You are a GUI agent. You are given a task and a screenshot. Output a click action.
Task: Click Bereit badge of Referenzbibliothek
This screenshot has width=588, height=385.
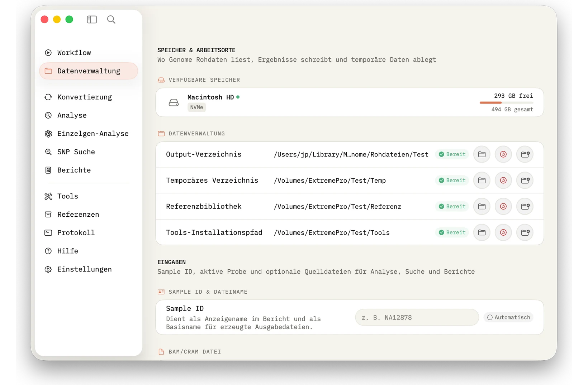(452, 206)
